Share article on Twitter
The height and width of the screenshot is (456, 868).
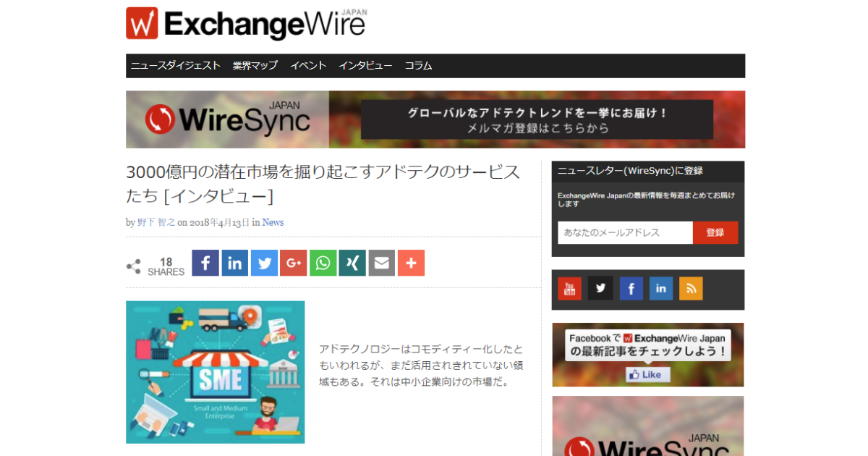(x=264, y=263)
